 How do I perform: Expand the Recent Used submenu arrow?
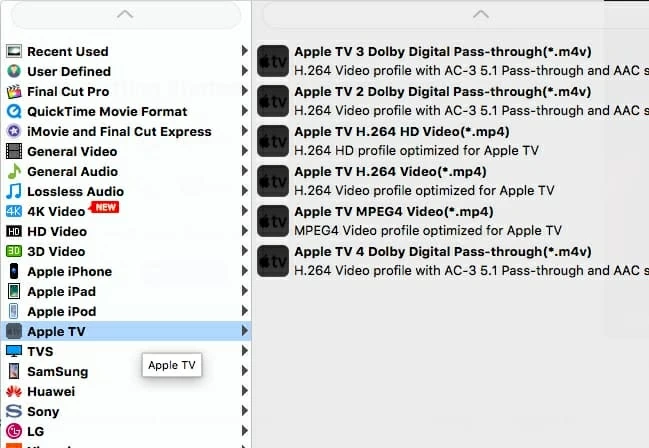tap(245, 51)
